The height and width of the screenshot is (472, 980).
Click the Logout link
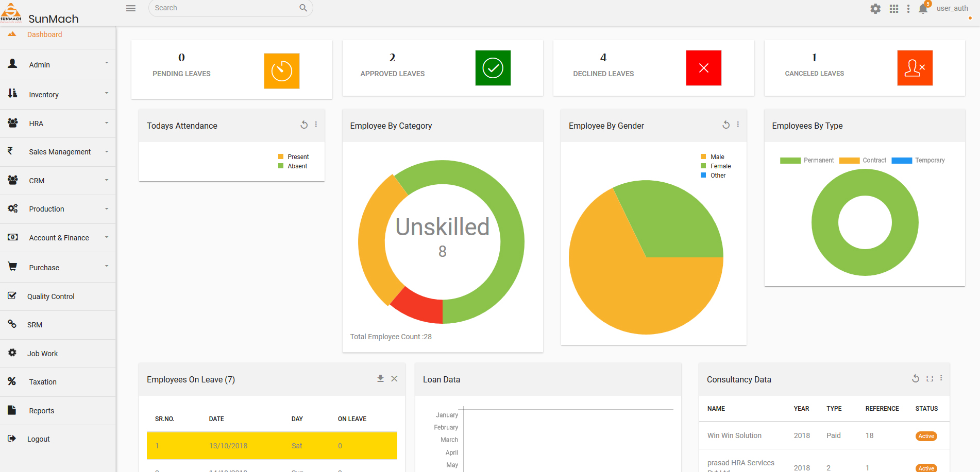coord(38,439)
